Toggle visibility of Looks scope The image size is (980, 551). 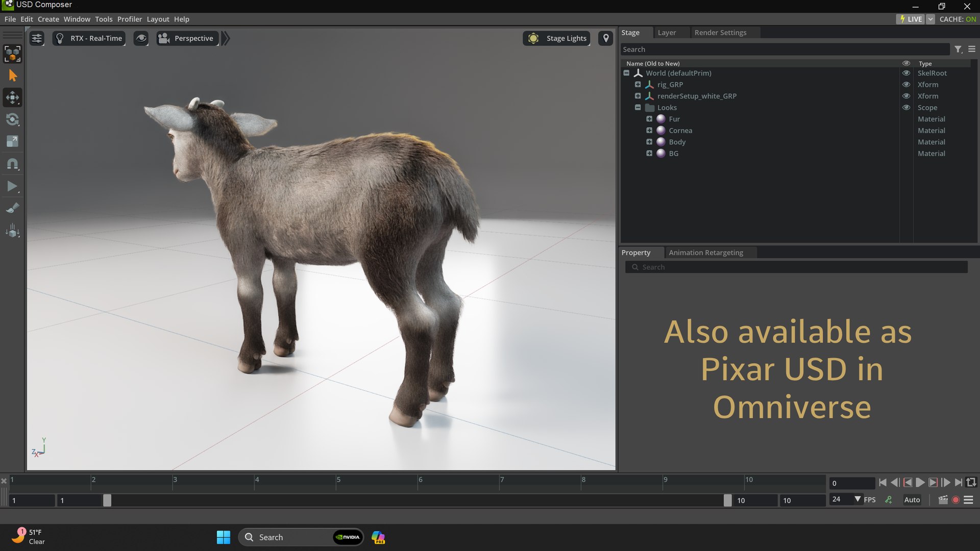coord(906,107)
